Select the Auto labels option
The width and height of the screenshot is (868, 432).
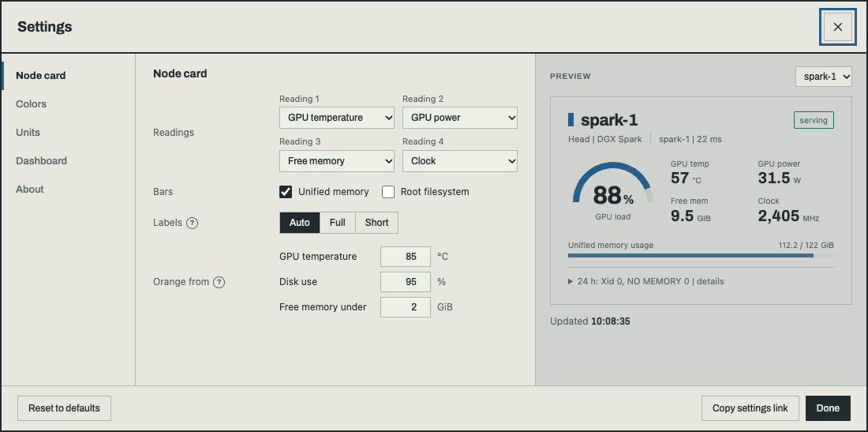coord(300,223)
